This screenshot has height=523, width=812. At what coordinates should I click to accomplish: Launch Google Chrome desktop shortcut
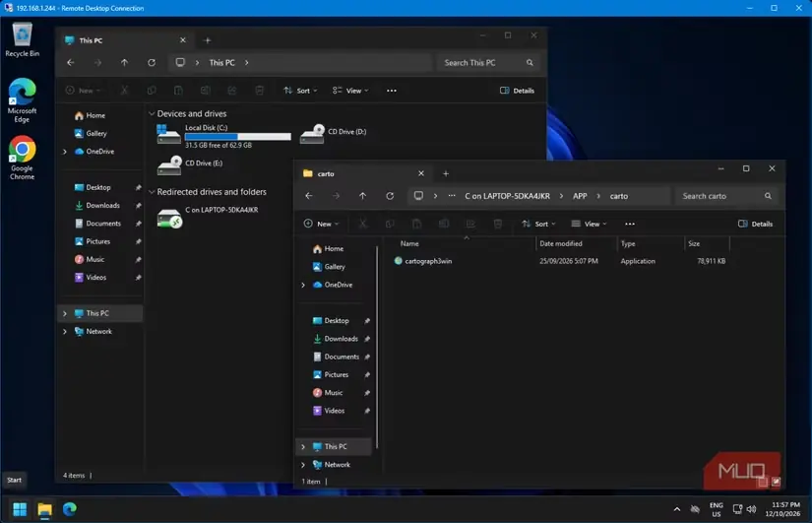tap(22, 159)
